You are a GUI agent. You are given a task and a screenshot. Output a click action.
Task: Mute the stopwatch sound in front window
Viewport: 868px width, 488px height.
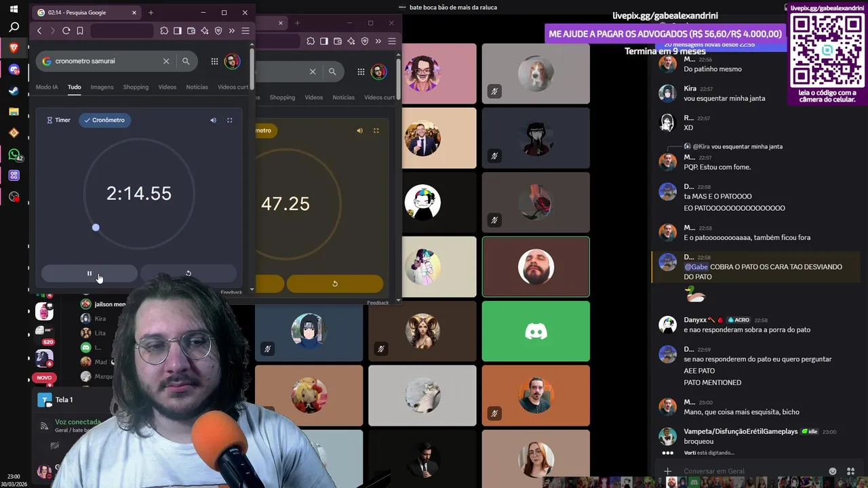(x=213, y=120)
